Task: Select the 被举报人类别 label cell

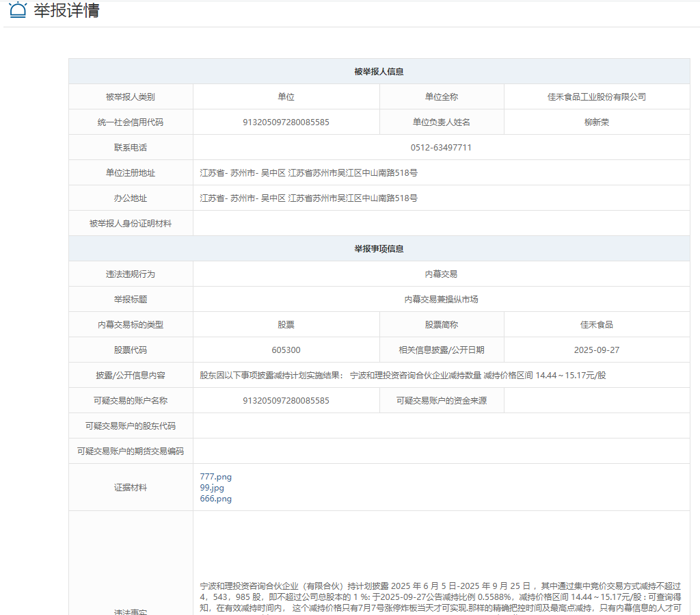Action: pos(131,97)
